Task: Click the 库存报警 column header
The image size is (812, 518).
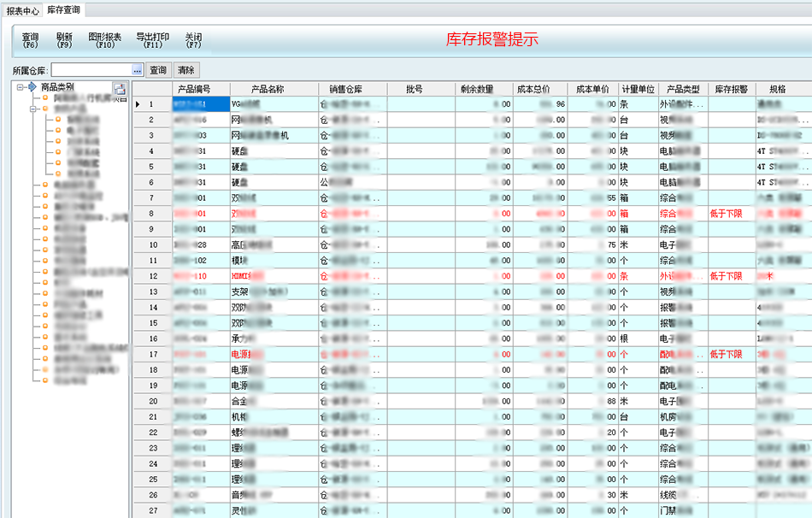Action: (732, 89)
